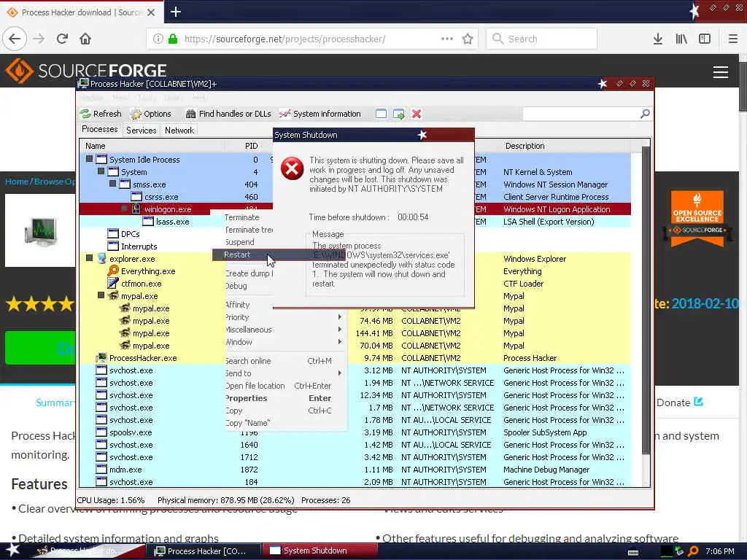Click the Everything tray search icon
This screenshot has height=560, width=747.
coord(693,551)
